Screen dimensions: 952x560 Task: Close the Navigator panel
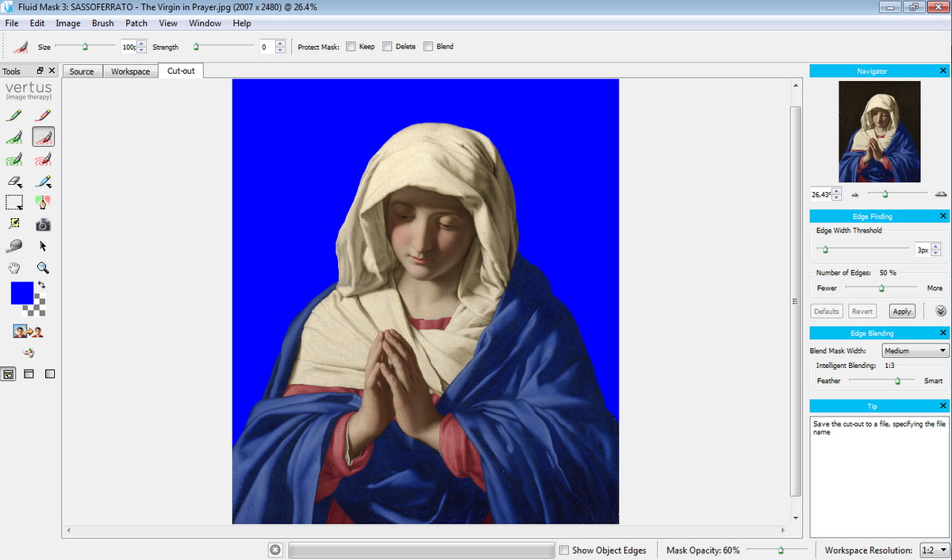(x=942, y=71)
